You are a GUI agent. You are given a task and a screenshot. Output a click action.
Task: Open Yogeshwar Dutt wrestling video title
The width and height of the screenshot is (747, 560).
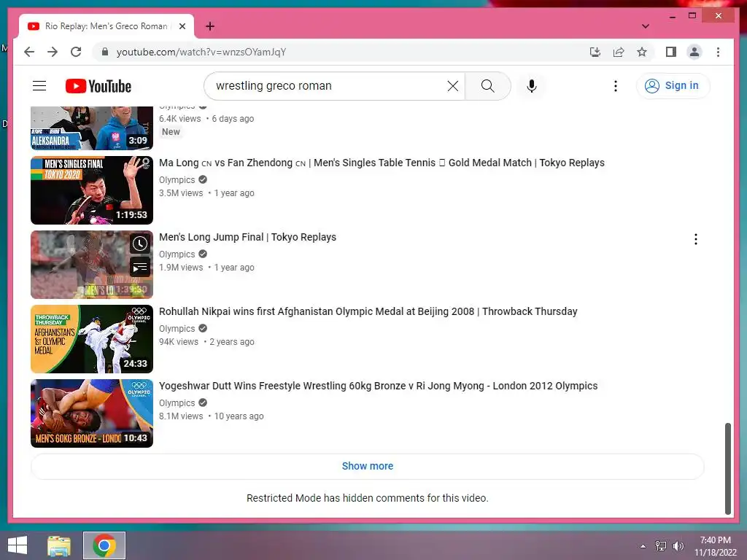point(378,386)
